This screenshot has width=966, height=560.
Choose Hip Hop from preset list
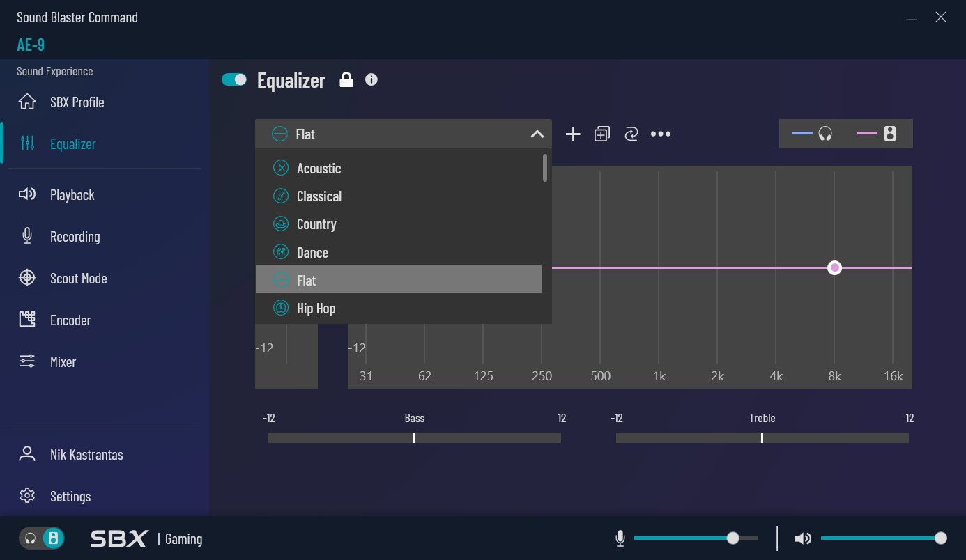click(399, 308)
